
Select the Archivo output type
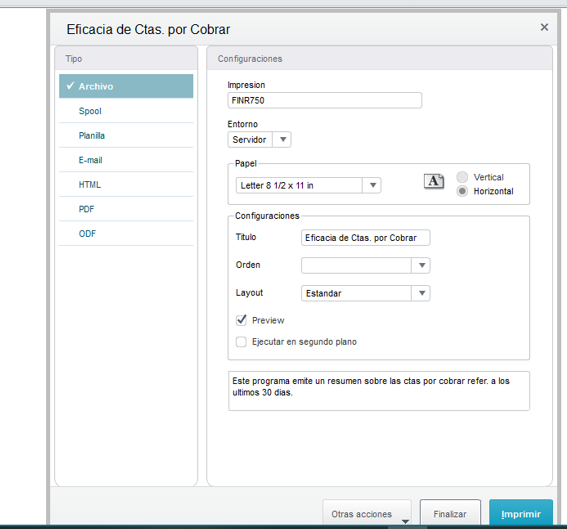click(126, 86)
